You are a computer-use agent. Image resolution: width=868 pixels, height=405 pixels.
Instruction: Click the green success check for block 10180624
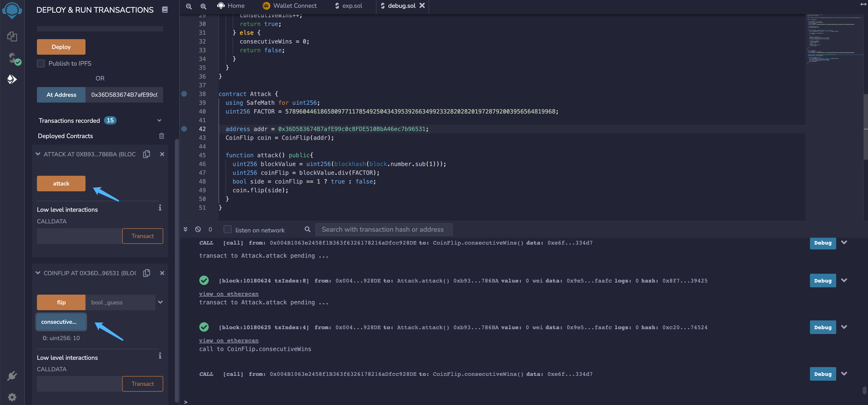click(204, 280)
